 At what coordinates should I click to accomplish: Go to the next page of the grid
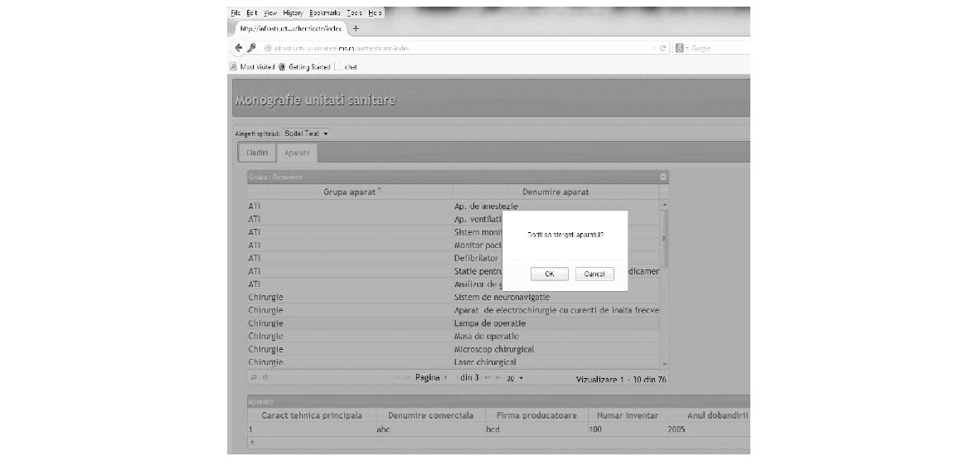(x=486, y=378)
